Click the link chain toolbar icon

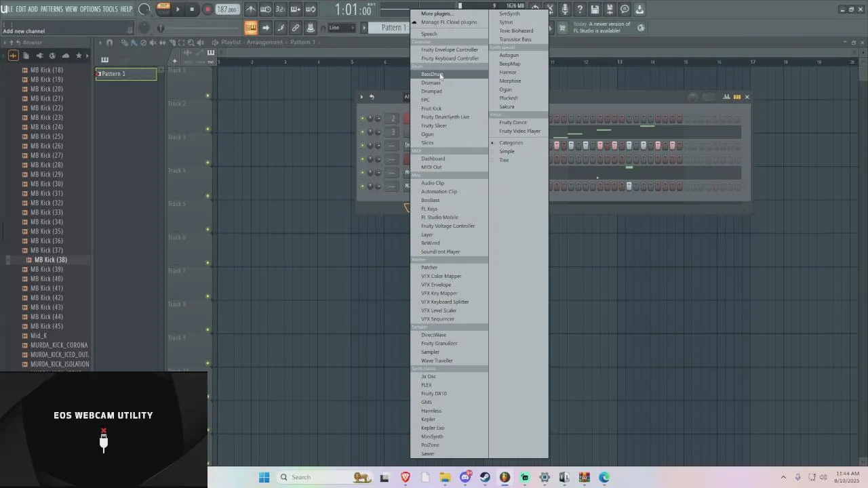pyautogui.click(x=296, y=28)
